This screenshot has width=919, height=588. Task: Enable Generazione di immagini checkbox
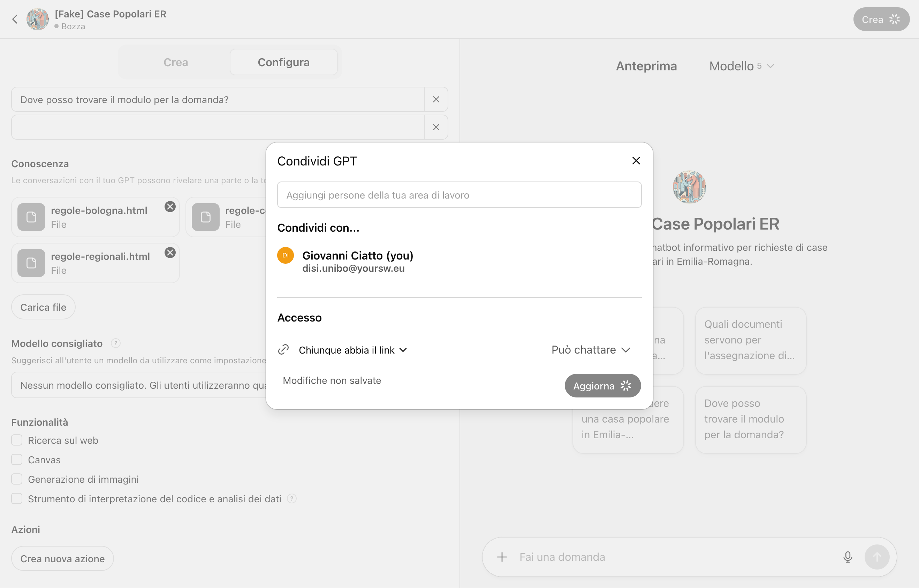point(17,479)
